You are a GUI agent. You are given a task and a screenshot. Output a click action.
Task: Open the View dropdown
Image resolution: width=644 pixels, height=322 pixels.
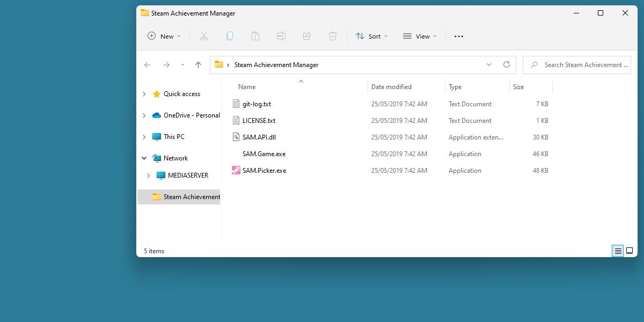419,35
